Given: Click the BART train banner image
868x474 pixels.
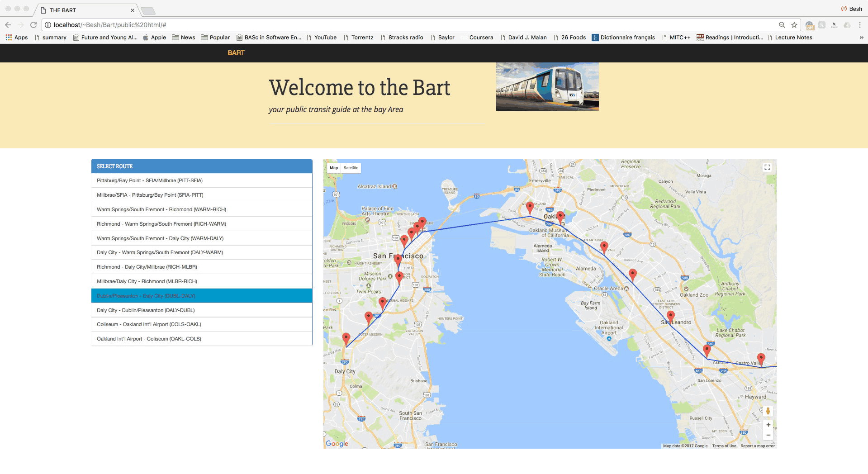Looking at the screenshot, I should [x=547, y=86].
